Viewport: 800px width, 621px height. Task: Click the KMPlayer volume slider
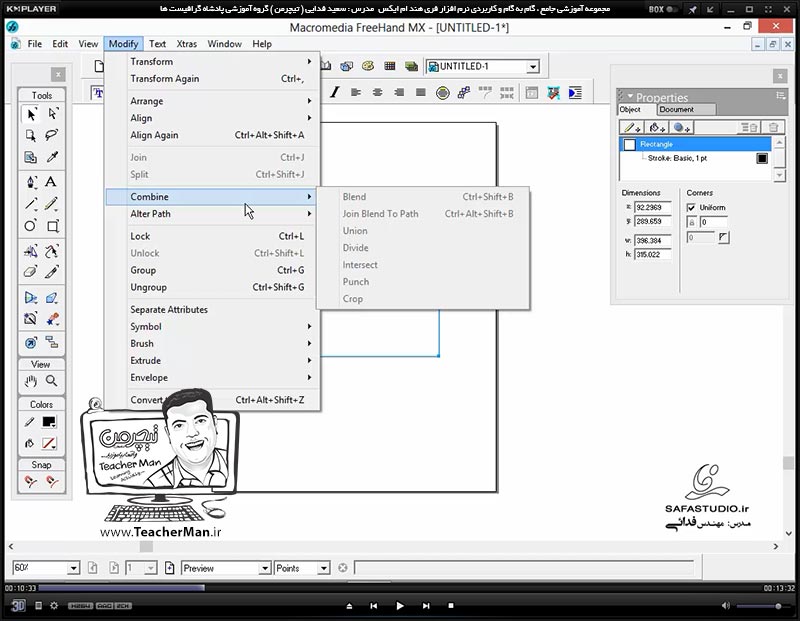[766, 606]
